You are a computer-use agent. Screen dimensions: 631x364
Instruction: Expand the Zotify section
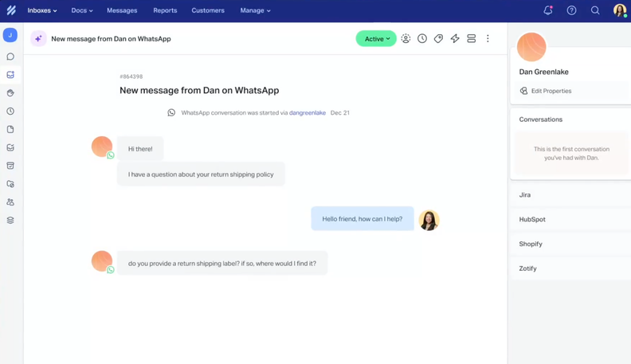[x=570, y=268]
